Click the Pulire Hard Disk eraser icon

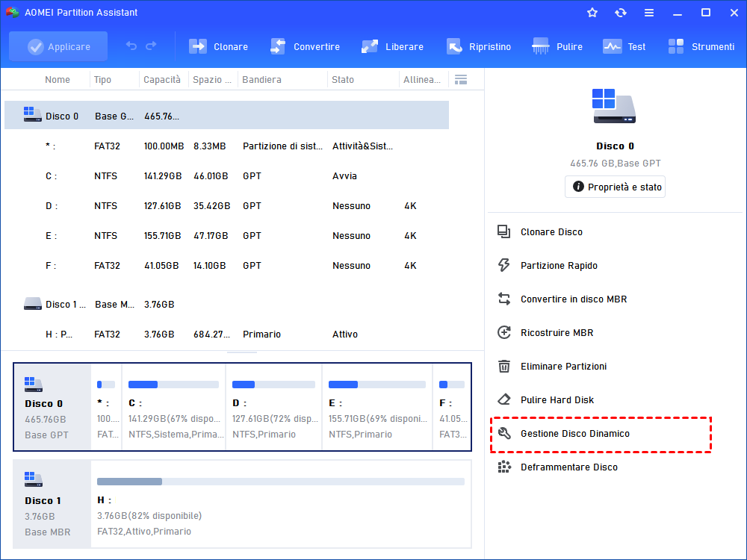click(504, 399)
